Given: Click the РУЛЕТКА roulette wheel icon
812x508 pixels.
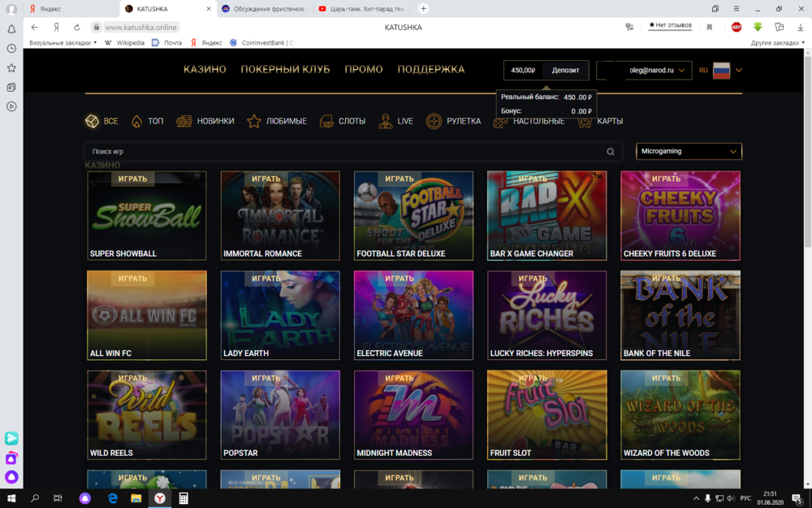Looking at the screenshot, I should coord(434,121).
